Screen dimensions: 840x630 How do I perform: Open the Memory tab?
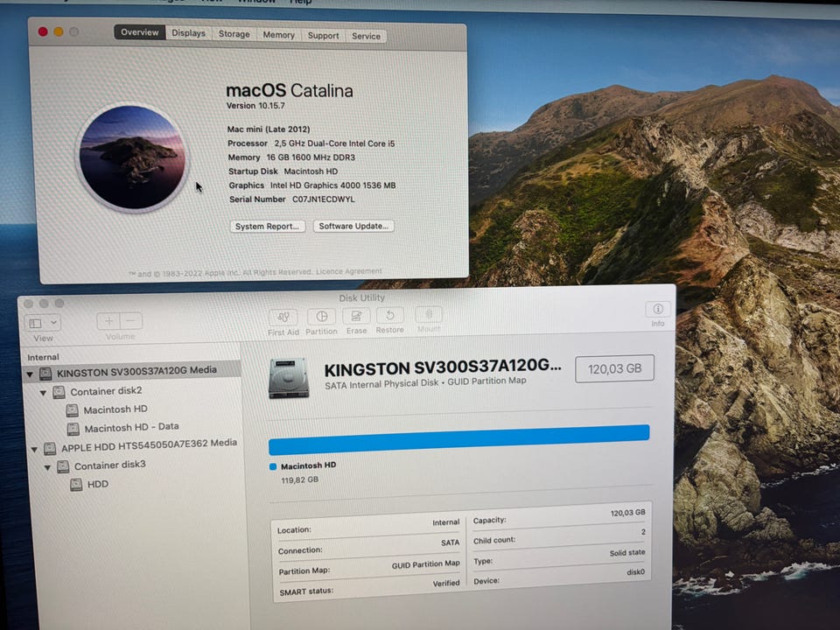pos(278,35)
